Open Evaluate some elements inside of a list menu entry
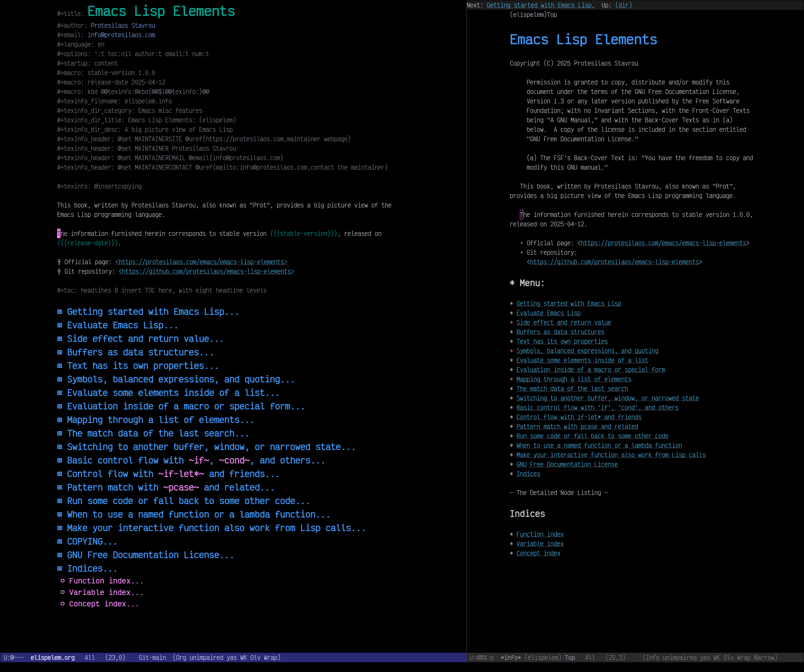This screenshot has width=804, height=672. (582, 360)
